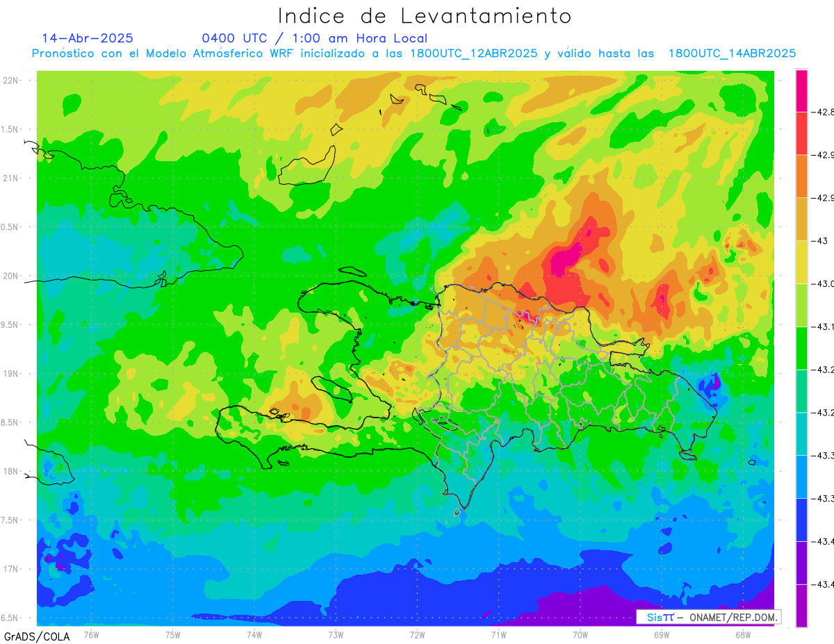The height and width of the screenshot is (644, 834).
Task: Click the -42.8 colorbar value
Action: pyautogui.click(x=824, y=112)
